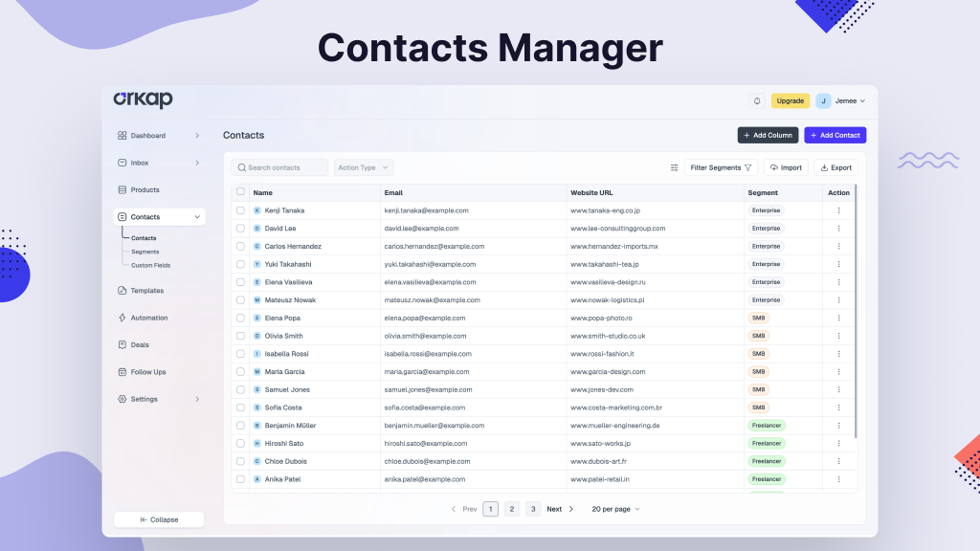Screen dimensions: 980x551
Task: Collapse the Contacts section chevron in sidebar
Action: tap(199, 216)
